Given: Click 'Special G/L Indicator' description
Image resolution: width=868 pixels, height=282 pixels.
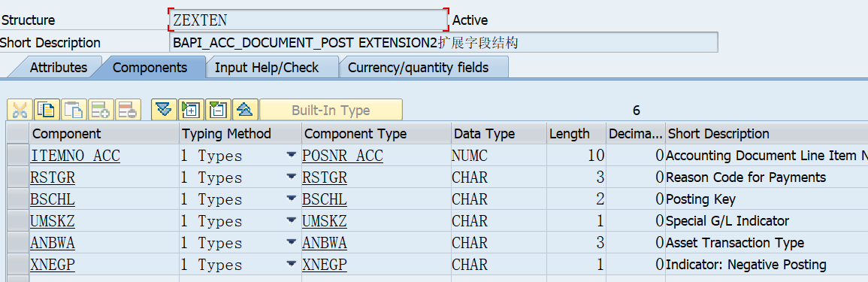Looking at the screenshot, I should click(727, 220).
